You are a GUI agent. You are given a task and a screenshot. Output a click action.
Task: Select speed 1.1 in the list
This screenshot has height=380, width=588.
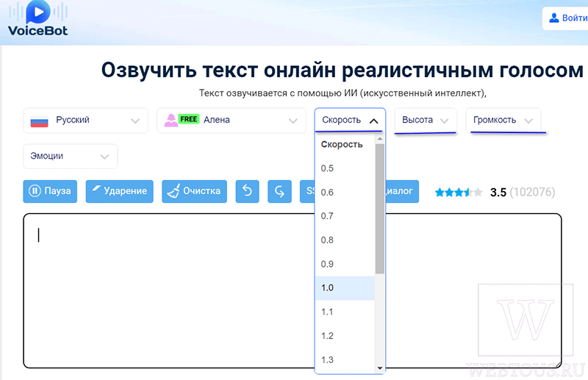coord(345,312)
